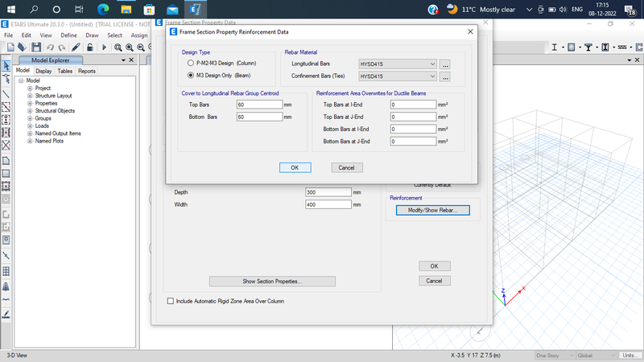Select the Reshape Object tool in left toolbar
644x362 pixels.
pos(6,79)
